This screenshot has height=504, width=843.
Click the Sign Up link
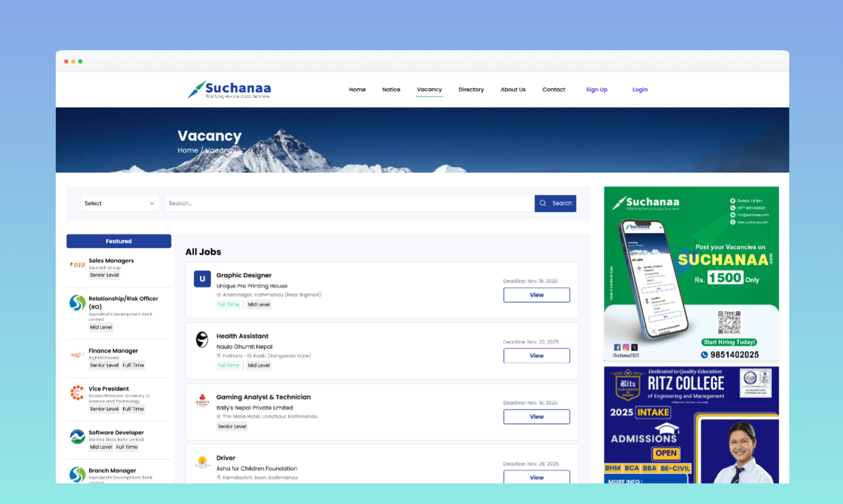click(596, 90)
